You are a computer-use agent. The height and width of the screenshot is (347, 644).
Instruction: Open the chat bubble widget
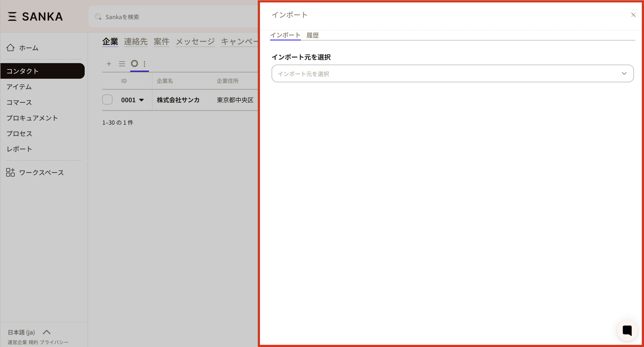tap(627, 331)
